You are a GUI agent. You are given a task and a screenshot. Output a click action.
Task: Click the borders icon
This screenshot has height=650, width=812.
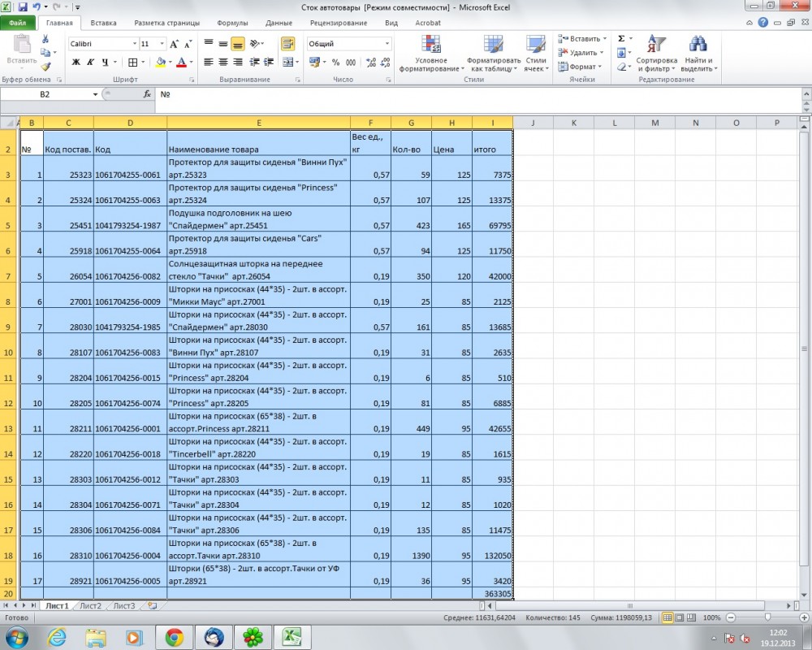pyautogui.click(x=132, y=63)
